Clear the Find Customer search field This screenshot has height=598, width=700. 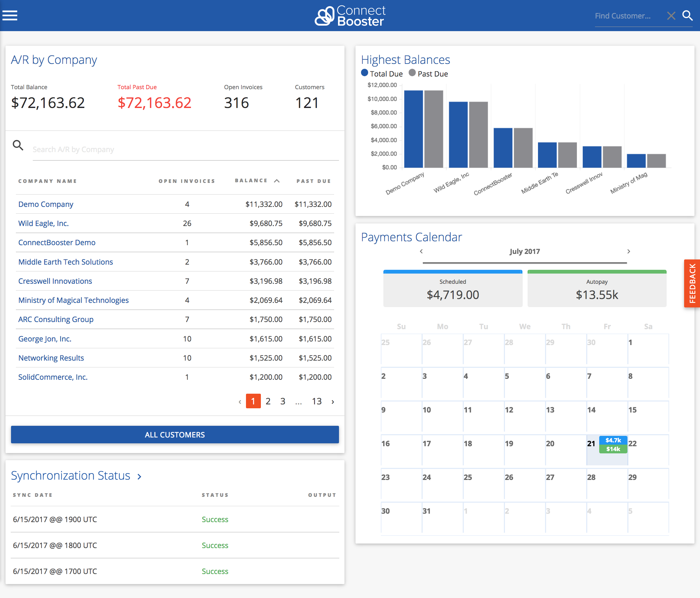[671, 16]
